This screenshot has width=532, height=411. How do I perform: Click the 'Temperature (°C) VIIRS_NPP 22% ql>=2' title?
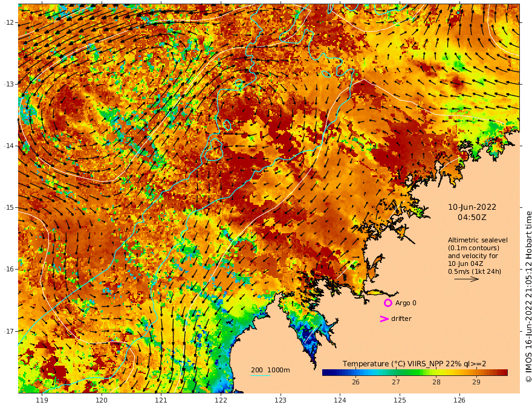click(414, 364)
